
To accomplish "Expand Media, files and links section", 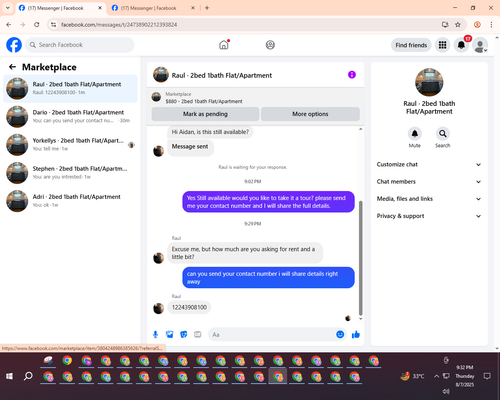I will click(429, 199).
